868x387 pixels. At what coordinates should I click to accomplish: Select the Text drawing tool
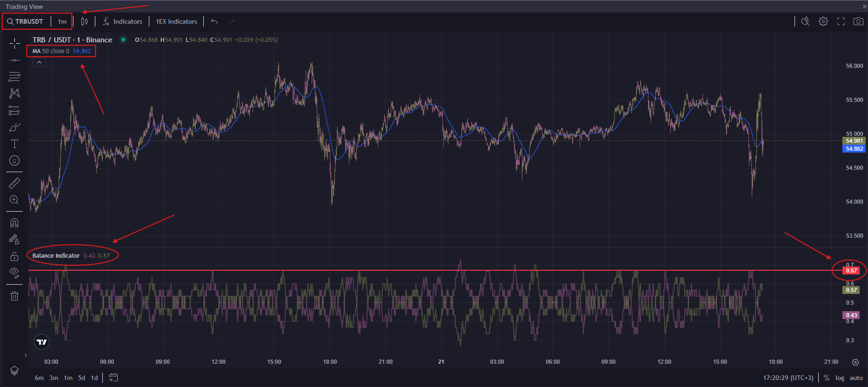click(x=14, y=144)
